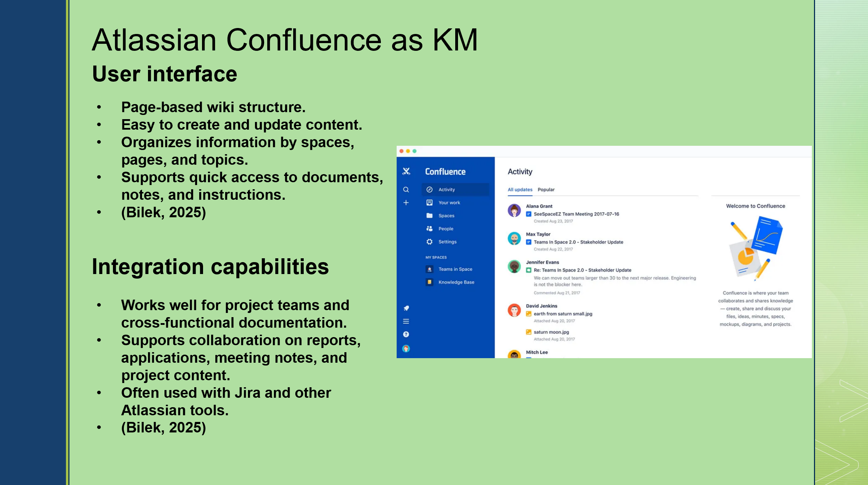This screenshot has height=485, width=868.
Task: Click the bullet about quick access to documents
Action: point(252,186)
